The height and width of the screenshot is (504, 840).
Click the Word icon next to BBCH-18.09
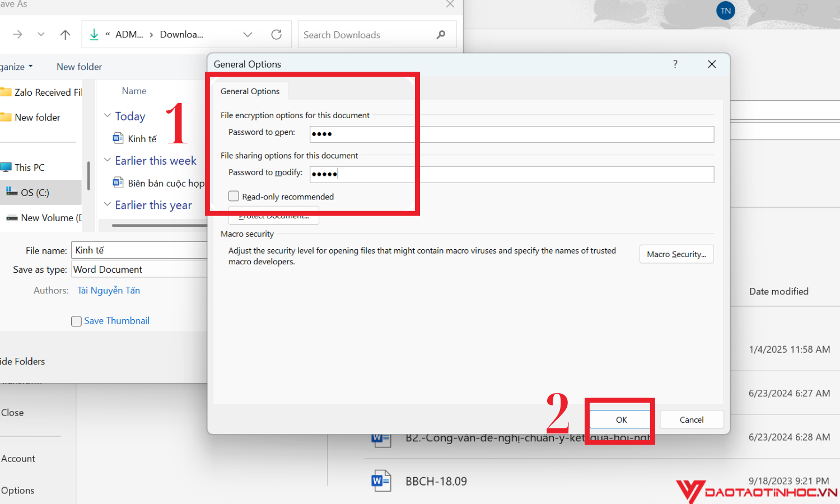[x=381, y=480]
